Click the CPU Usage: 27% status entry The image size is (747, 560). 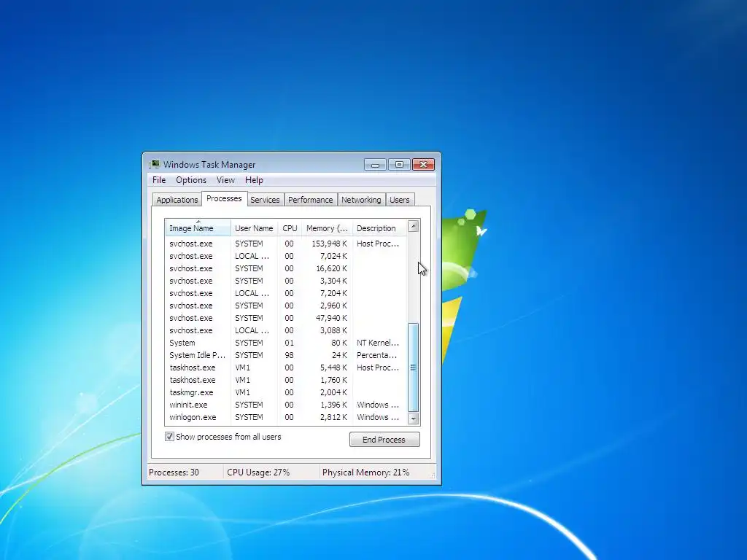[x=258, y=472]
